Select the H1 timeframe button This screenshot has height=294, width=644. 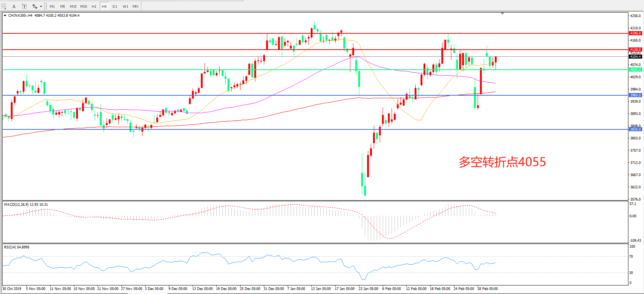pyautogui.click(x=94, y=6)
